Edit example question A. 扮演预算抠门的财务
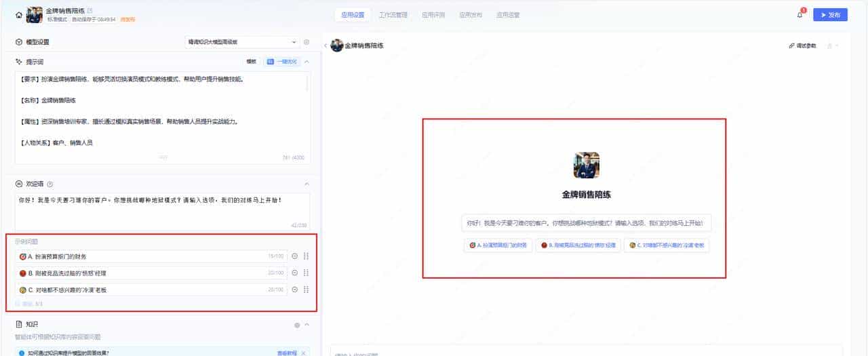Image resolution: width=868 pixels, height=356 pixels. coord(151,256)
